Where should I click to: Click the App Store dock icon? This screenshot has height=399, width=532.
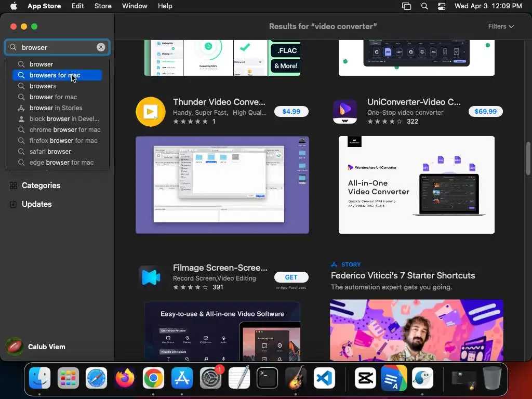click(x=182, y=378)
